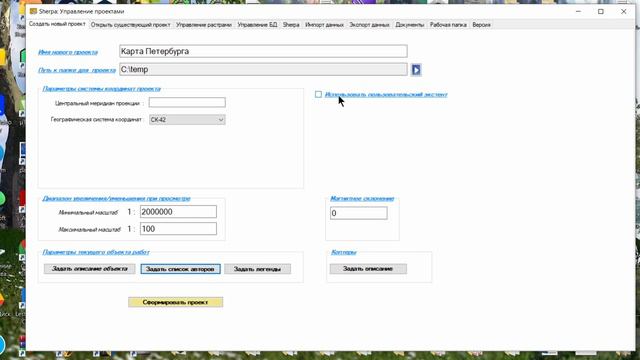Click the coordinate system parameters link

click(102, 89)
